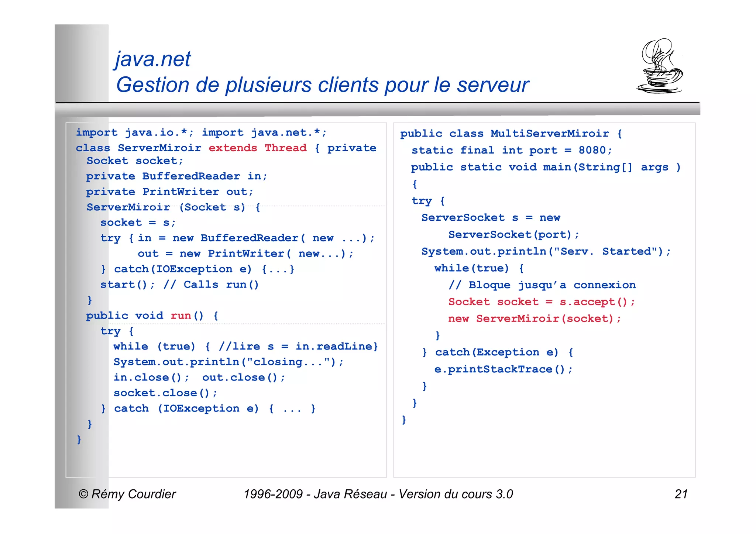
Task: Click the Java coffee cup logo
Action: pos(660,66)
